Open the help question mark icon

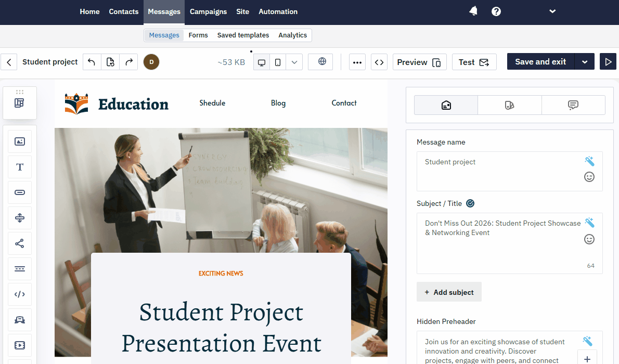[496, 11]
